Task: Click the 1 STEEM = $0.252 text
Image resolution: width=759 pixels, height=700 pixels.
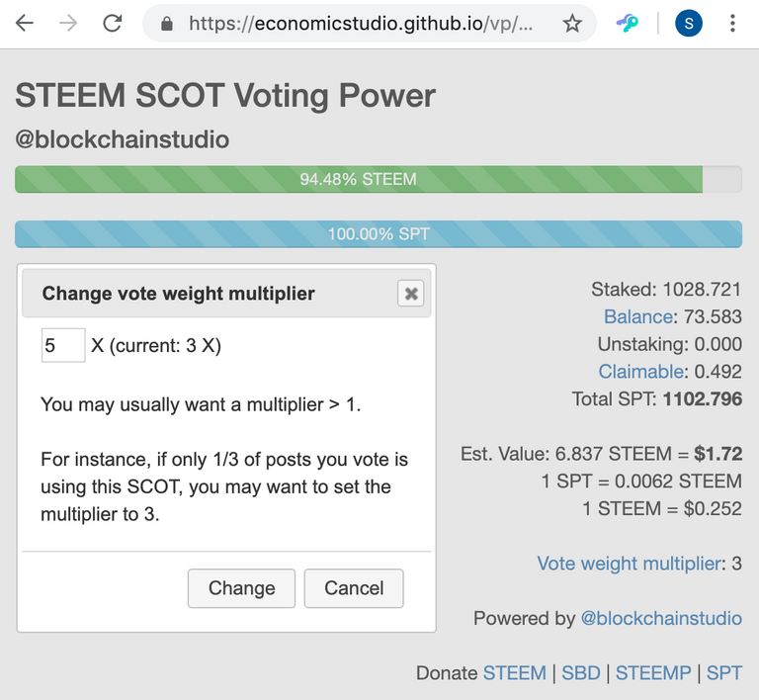Action: (662, 508)
